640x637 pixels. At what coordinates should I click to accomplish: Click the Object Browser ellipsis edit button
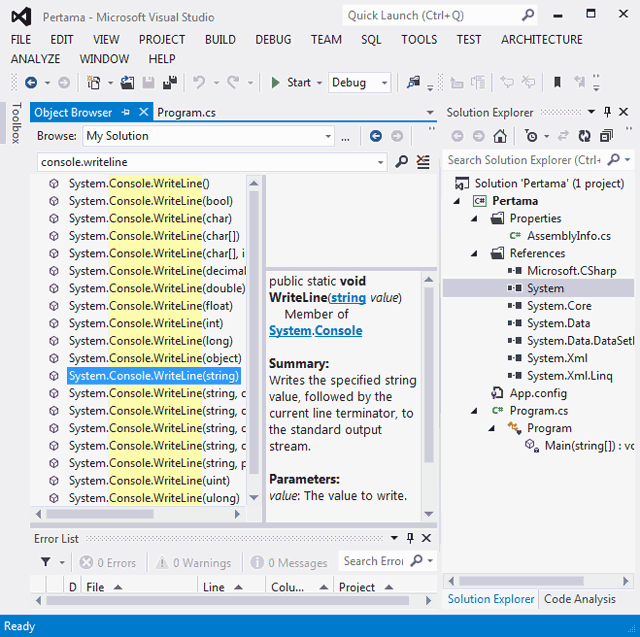pos(345,137)
